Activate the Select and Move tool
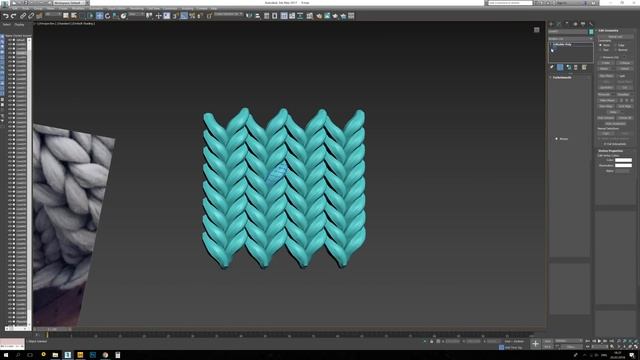The height and width of the screenshot is (360, 640). 100,16
